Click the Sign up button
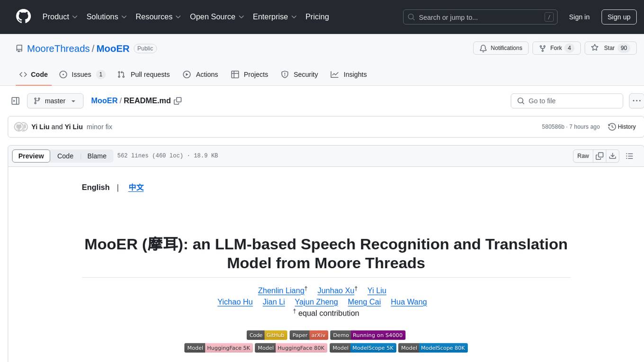The image size is (644, 362). pyautogui.click(x=619, y=17)
